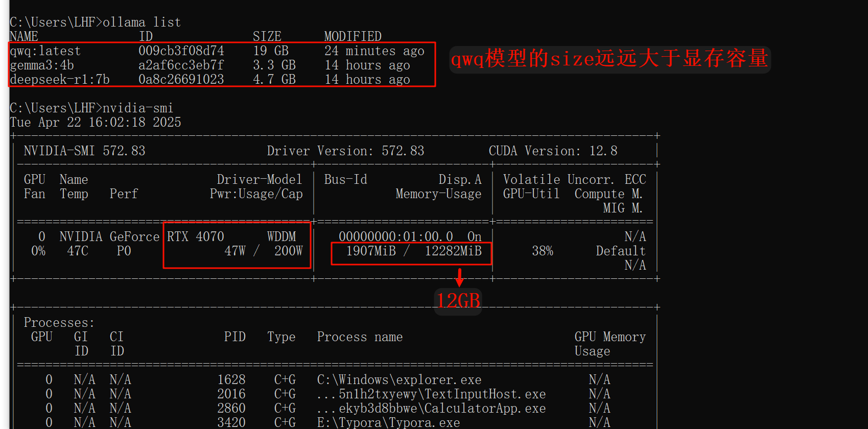Click the Typora.exe process path
This screenshot has width=868, height=429.
(x=388, y=423)
